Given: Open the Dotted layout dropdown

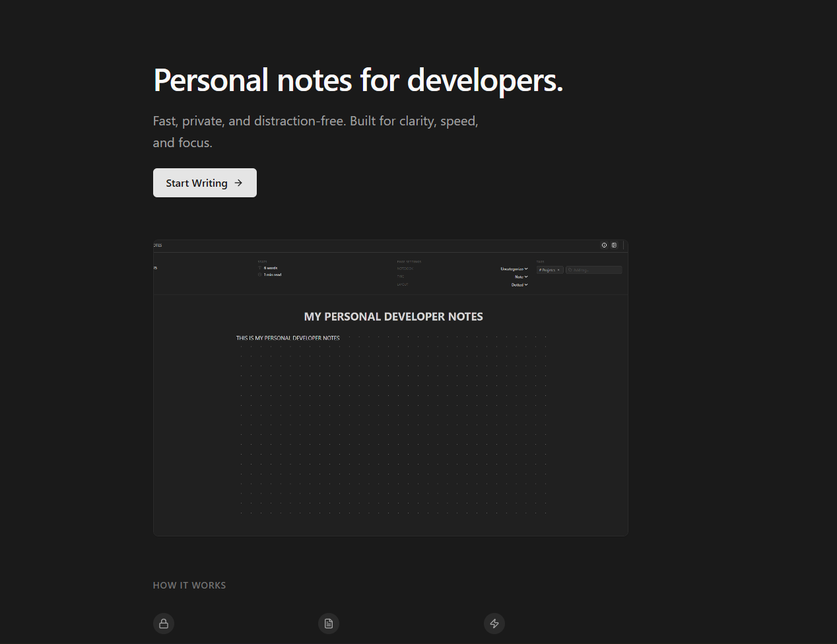Looking at the screenshot, I should click(519, 285).
